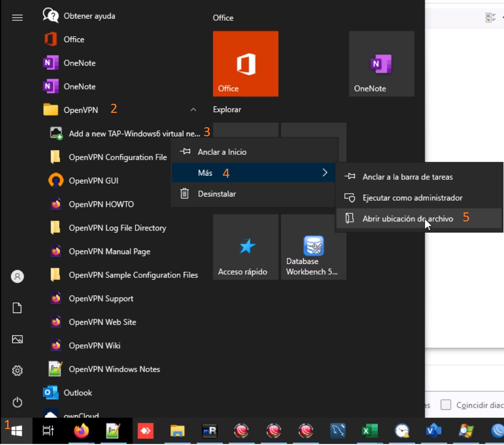Select Ejecutar como administrador
The height and width of the screenshot is (445, 504).
pyautogui.click(x=419, y=197)
